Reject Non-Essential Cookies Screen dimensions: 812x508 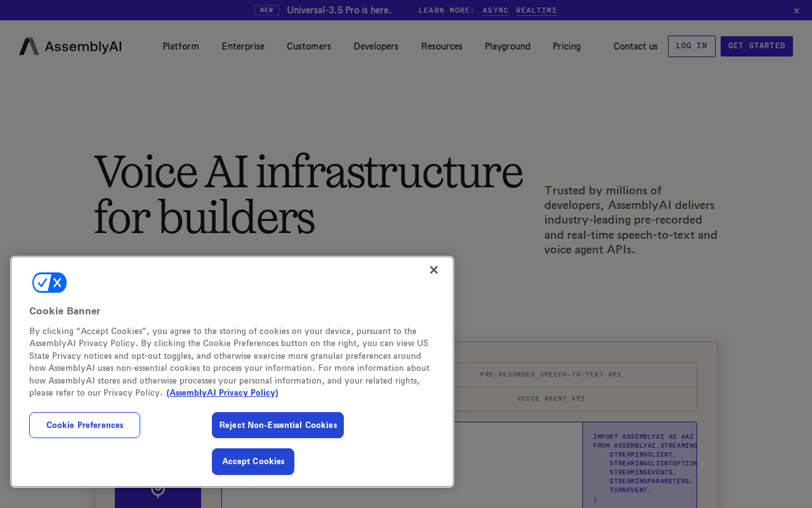(278, 425)
